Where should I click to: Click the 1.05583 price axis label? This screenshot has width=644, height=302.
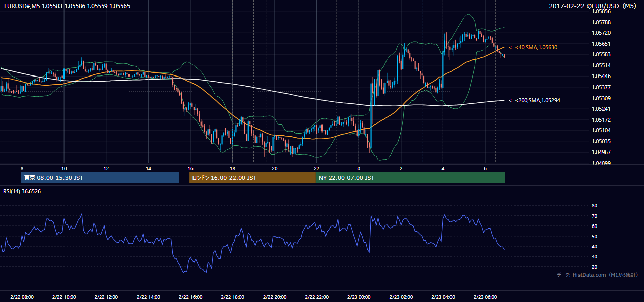click(602, 54)
